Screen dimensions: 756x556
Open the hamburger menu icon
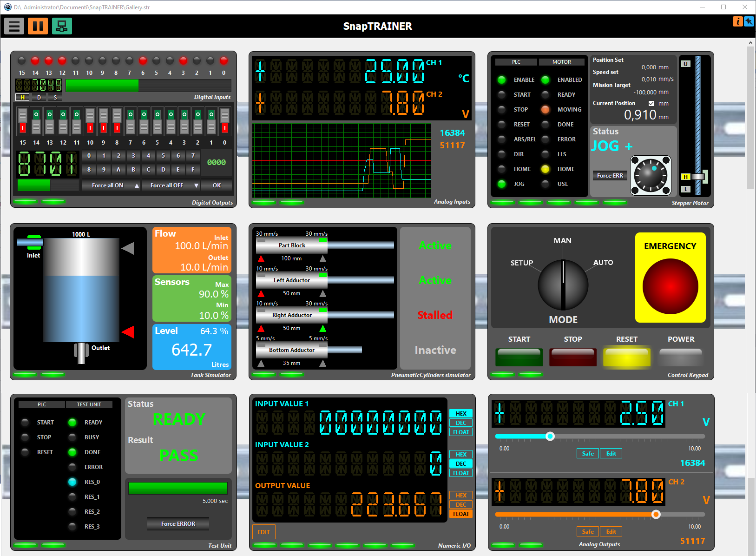(14, 26)
